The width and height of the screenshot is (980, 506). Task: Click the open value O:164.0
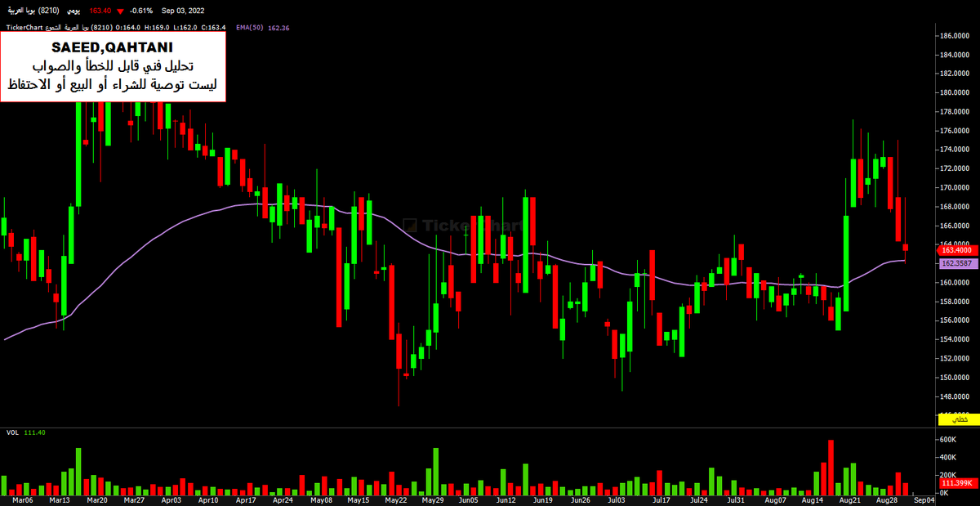(x=128, y=28)
